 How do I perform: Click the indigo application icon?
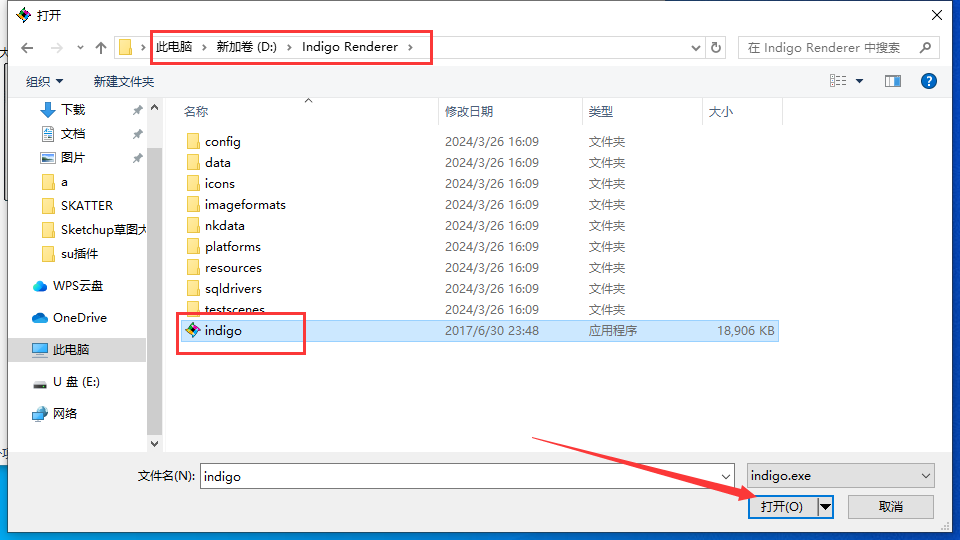[193, 330]
